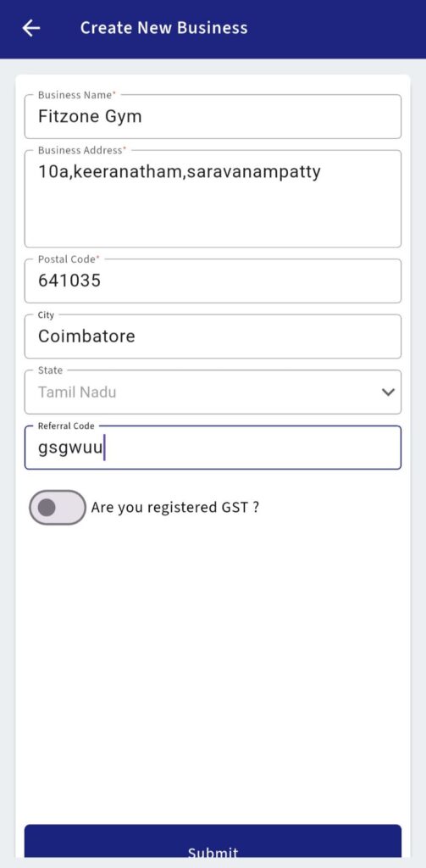426x868 pixels.
Task: Click the 'Create New Business' header title
Action: 163,28
